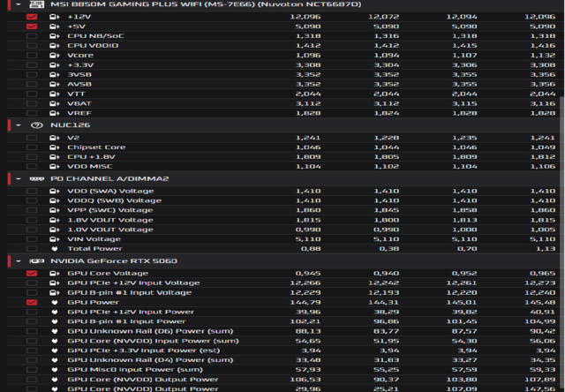Uncheck the +5V sensor checkbox
Viewport: 565px width, 392px height.
click(x=32, y=26)
